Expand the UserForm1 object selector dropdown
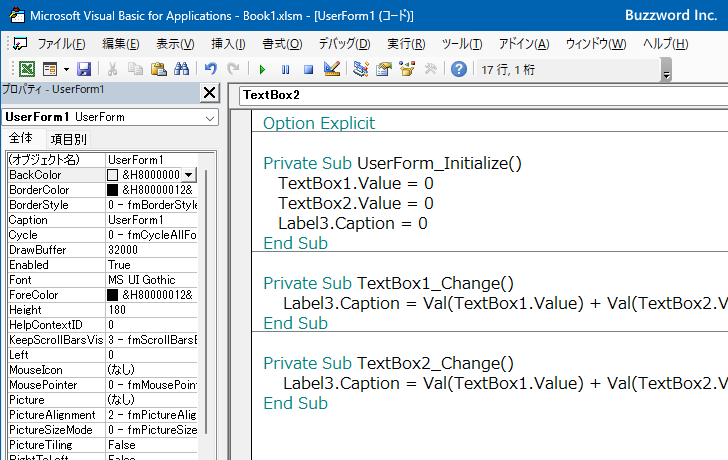 click(x=210, y=118)
